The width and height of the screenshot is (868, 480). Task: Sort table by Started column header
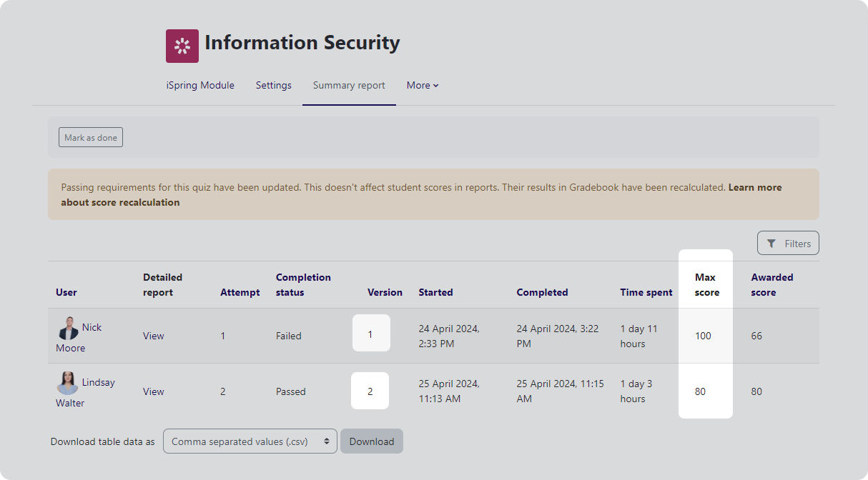pyautogui.click(x=435, y=292)
